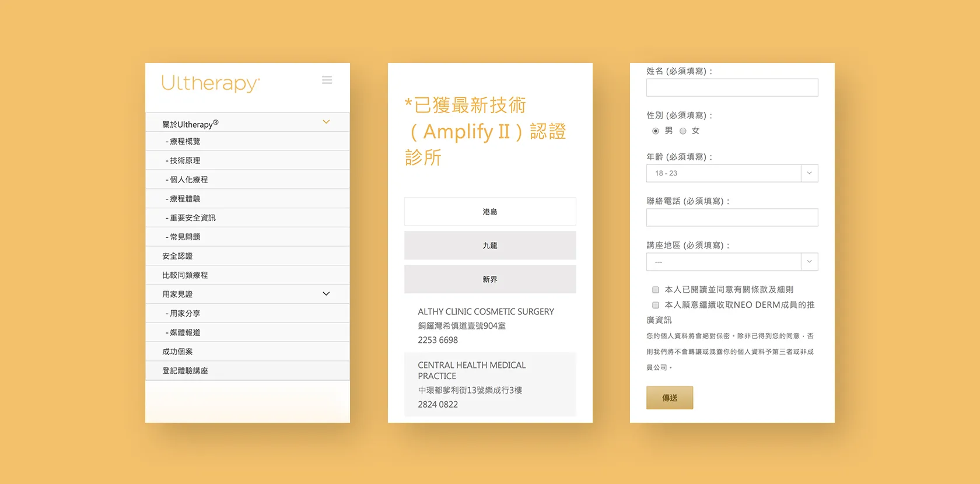Go to 療程體驗 submenu item
This screenshot has height=484, width=980.
(x=247, y=199)
